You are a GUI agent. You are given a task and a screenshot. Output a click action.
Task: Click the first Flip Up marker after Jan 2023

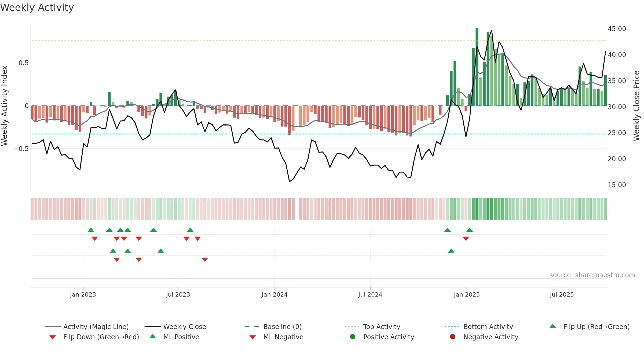coord(91,230)
